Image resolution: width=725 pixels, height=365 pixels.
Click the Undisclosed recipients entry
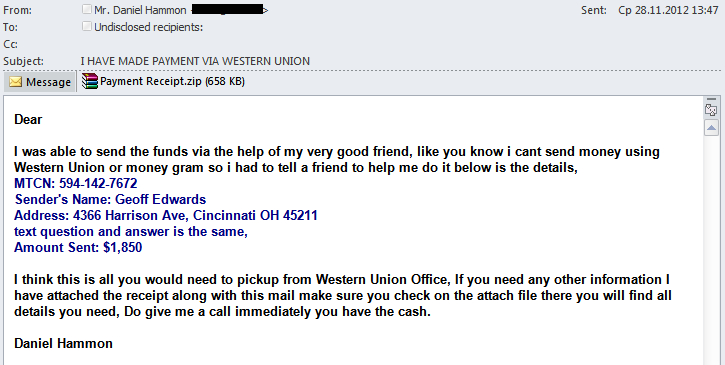coord(148,27)
